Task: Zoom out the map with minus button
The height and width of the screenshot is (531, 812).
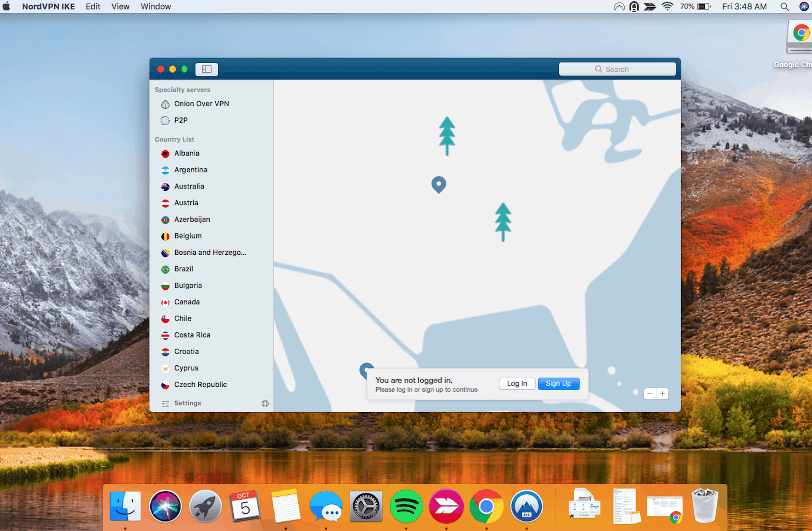Action: [x=650, y=394]
